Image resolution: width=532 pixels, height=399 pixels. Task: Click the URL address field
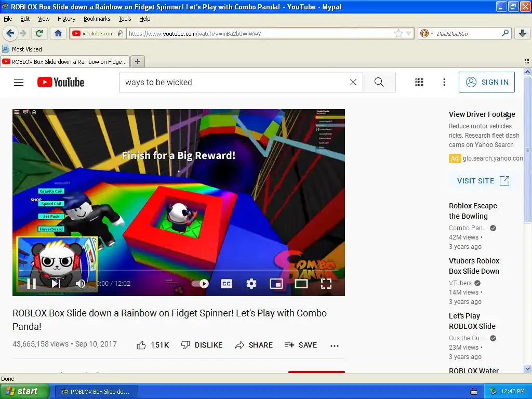(260, 34)
